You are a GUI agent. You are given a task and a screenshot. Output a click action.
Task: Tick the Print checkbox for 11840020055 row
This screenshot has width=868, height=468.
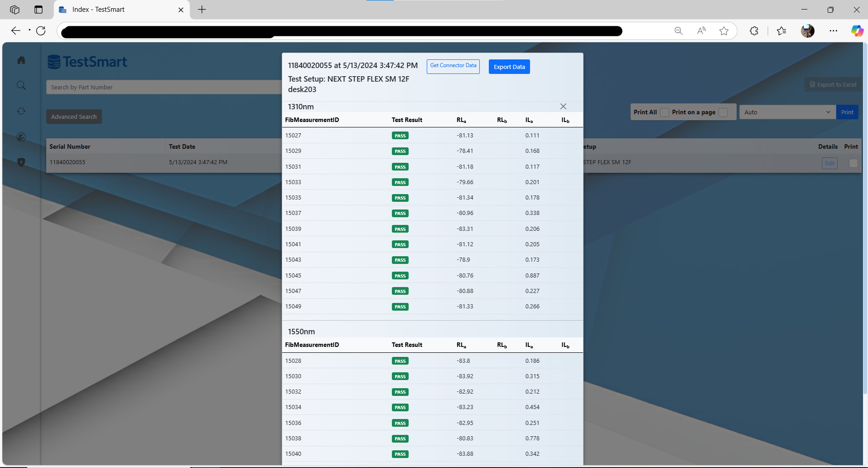[x=853, y=163]
